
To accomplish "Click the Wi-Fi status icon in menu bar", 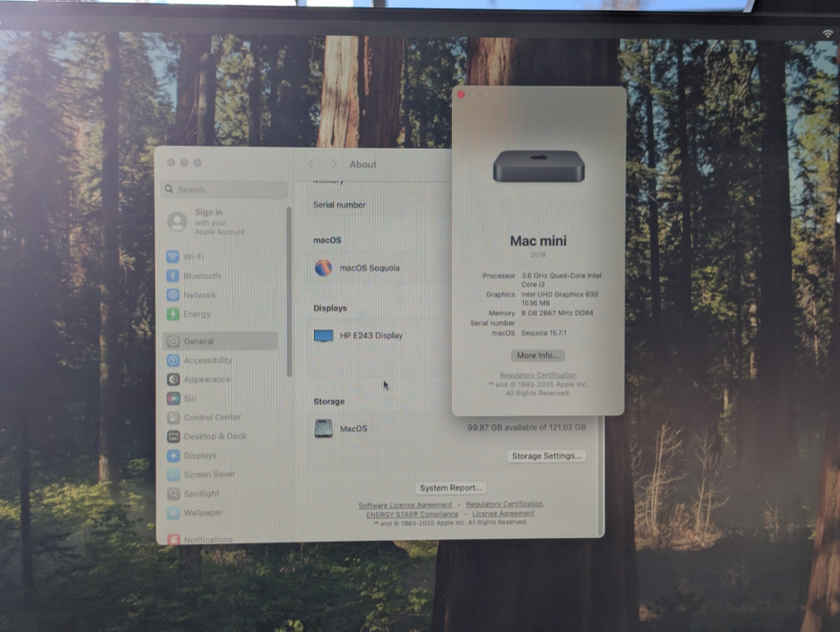I will [x=828, y=32].
